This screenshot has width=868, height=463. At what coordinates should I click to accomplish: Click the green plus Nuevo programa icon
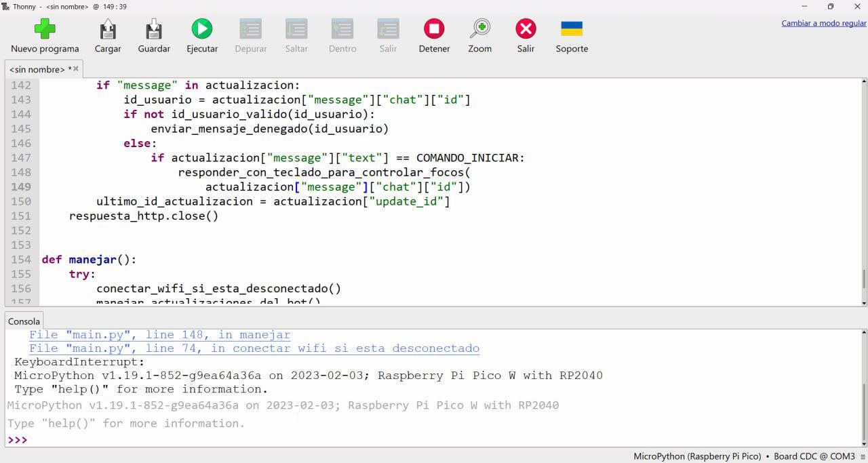(45, 29)
